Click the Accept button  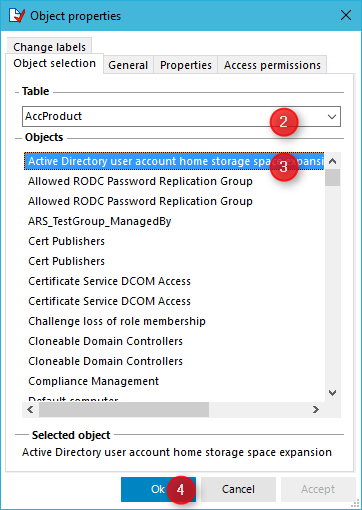click(x=318, y=489)
